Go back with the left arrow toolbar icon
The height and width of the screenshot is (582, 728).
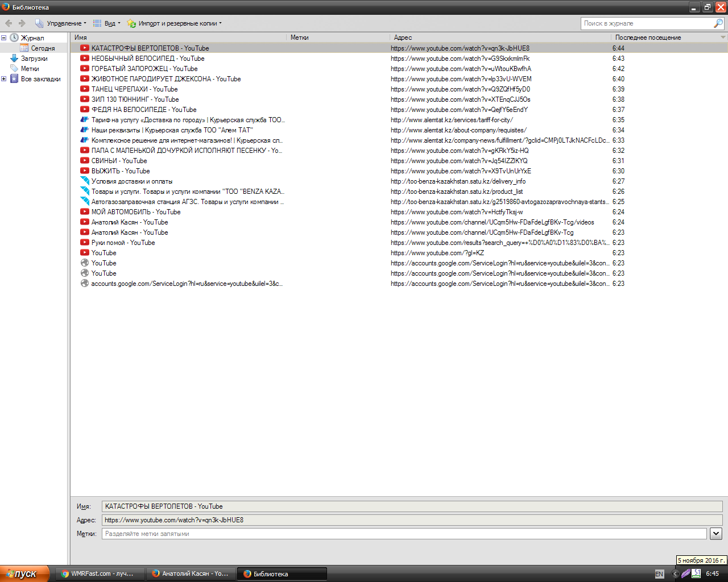(x=9, y=23)
